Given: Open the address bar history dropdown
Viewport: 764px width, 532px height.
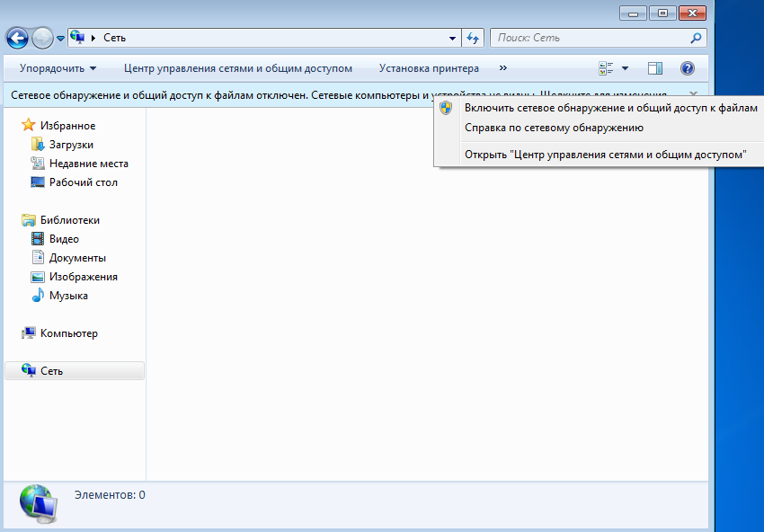Looking at the screenshot, I should (452, 38).
